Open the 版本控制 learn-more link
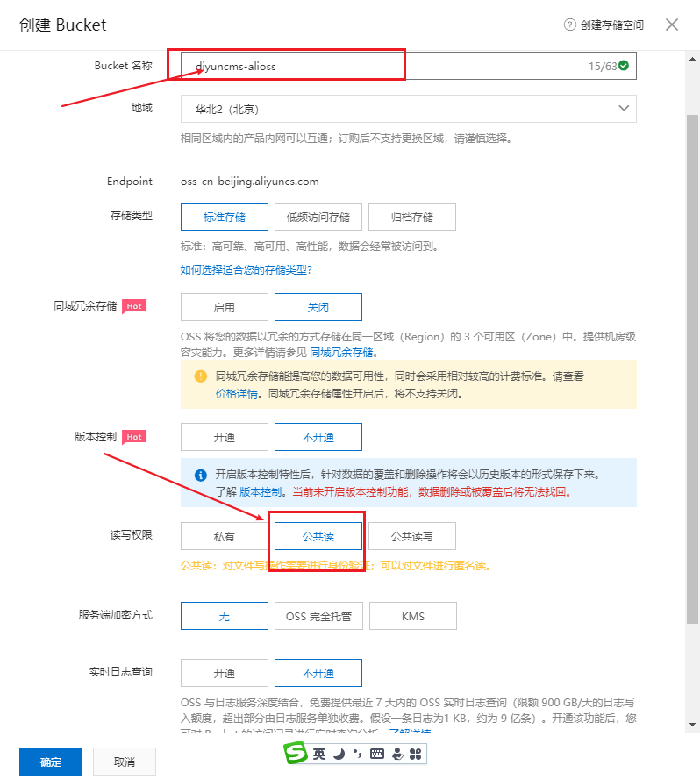Viewport: 700px width, 780px height. (261, 492)
